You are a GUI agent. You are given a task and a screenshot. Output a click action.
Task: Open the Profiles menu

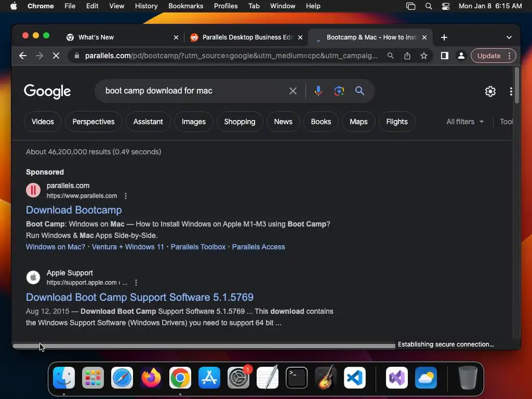(225, 6)
